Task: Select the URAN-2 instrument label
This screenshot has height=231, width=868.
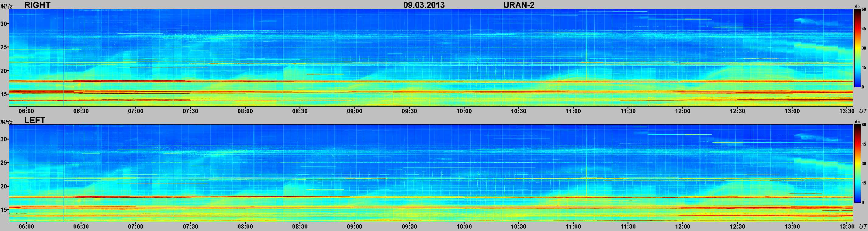Action: pos(519,5)
